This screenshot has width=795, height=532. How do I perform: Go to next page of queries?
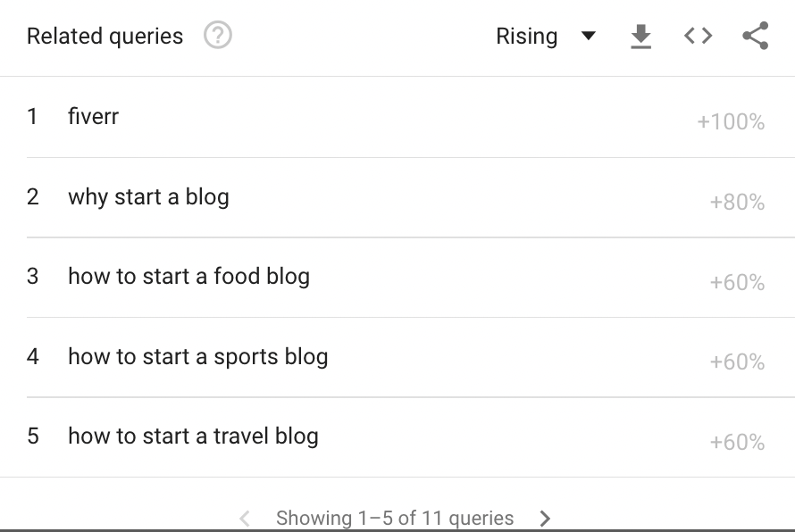pos(545,518)
